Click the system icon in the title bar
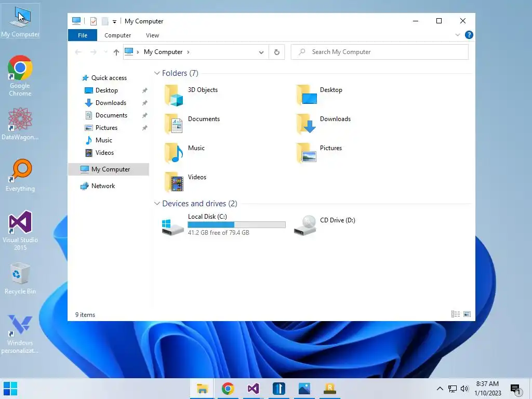532x399 pixels. tap(76, 21)
